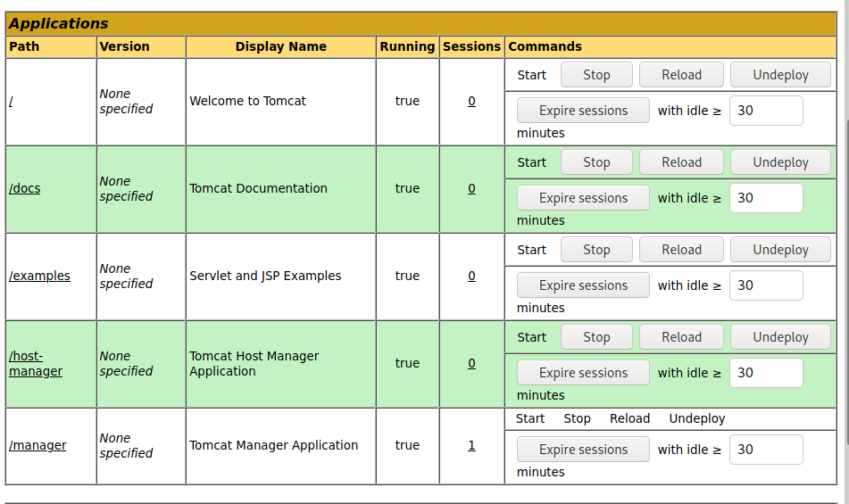Screen dimensions: 849x504
Task: View sessions count for Servlet and JSP Examples
Action: point(471,276)
